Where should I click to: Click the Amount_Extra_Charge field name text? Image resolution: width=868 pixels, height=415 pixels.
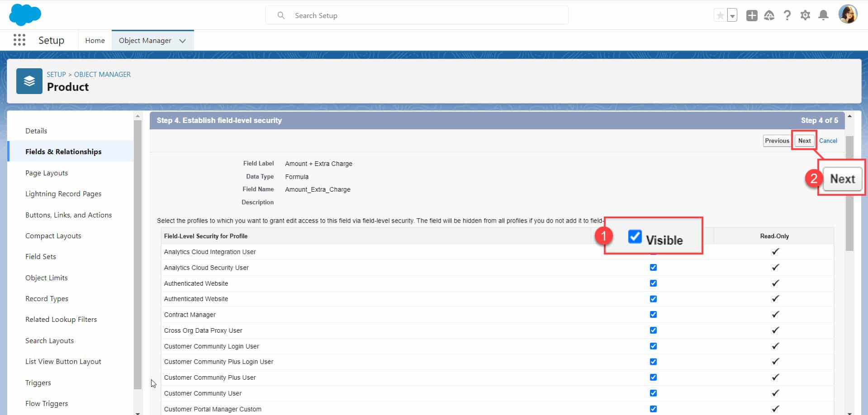[318, 189]
